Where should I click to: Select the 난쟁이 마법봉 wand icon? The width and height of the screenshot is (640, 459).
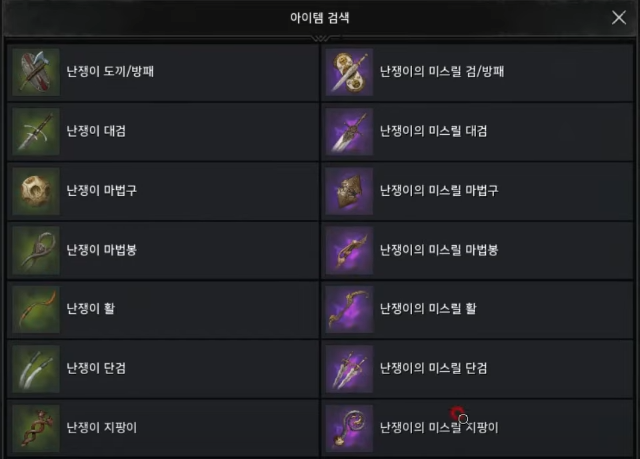36,251
